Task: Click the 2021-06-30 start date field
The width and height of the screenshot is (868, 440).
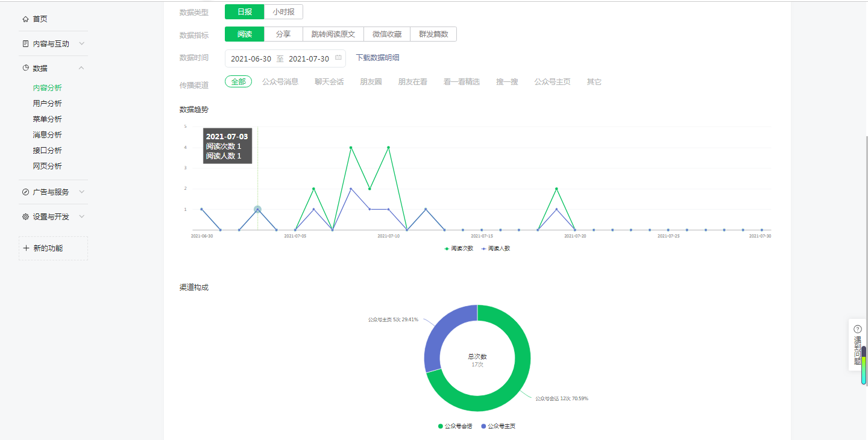Action: tap(251, 59)
